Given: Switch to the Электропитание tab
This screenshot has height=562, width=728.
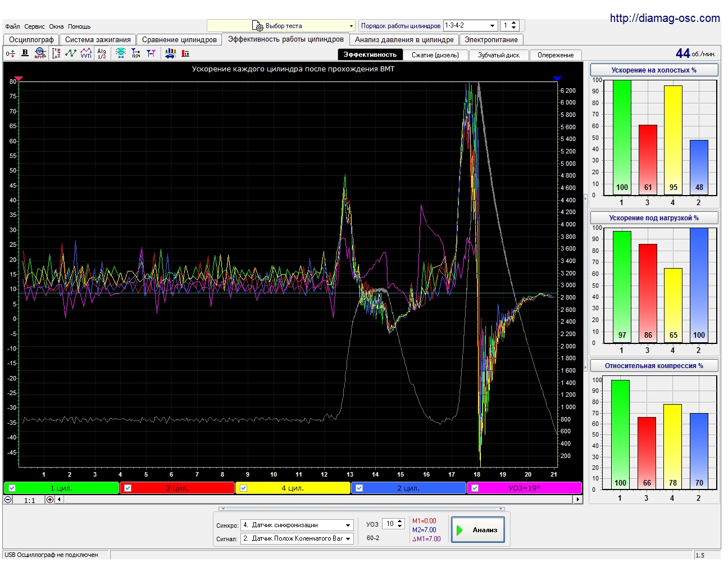Looking at the screenshot, I should coord(491,40).
